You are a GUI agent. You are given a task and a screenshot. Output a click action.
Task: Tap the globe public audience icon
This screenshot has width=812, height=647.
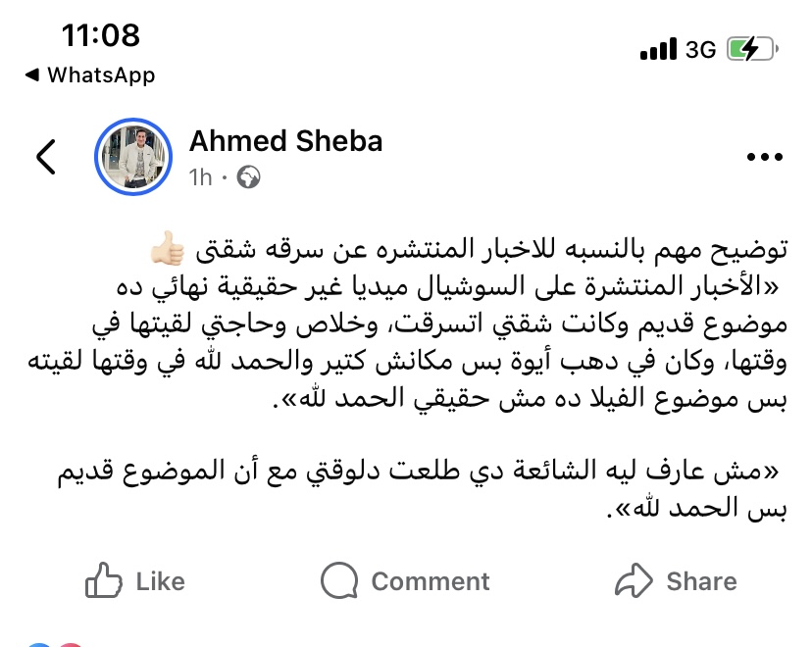point(248,177)
